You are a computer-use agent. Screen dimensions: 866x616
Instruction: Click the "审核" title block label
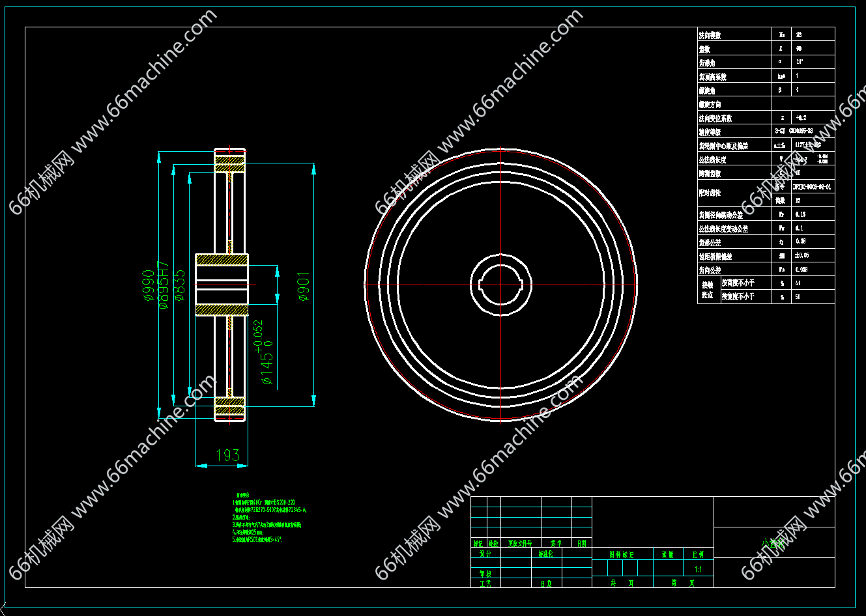point(485,574)
